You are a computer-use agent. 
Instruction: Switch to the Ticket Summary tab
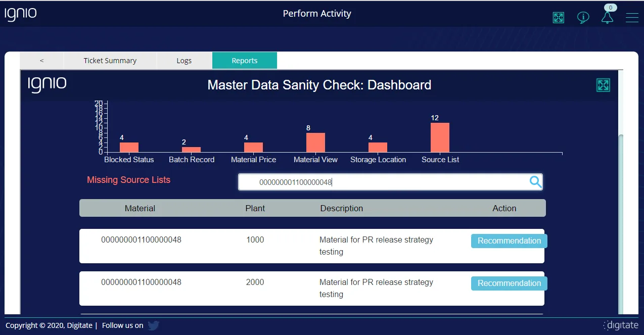[x=110, y=61]
